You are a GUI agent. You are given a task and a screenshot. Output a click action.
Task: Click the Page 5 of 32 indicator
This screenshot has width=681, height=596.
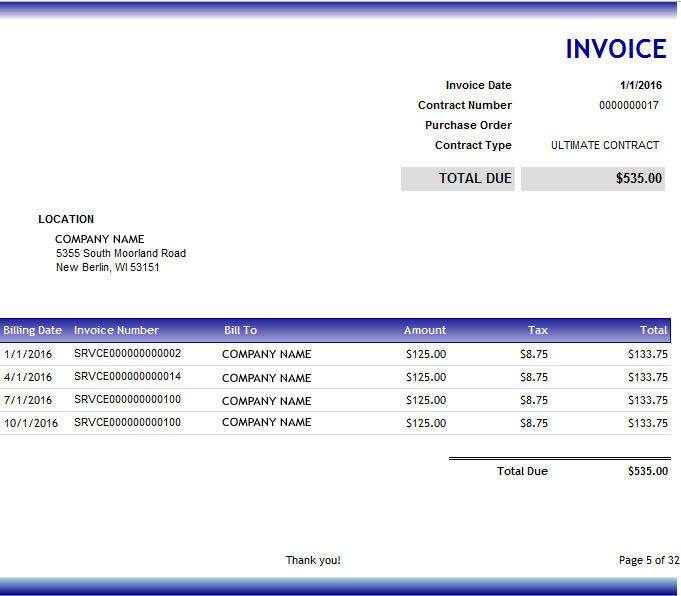pos(648,560)
